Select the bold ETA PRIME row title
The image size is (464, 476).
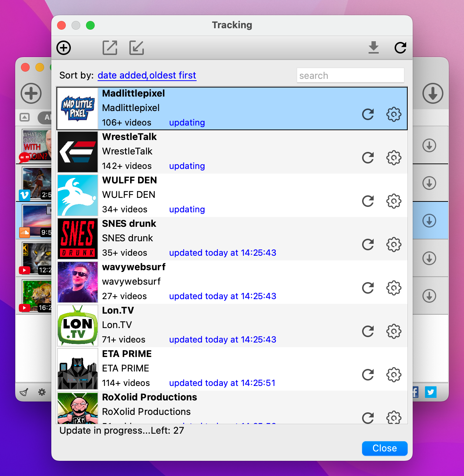point(127,354)
